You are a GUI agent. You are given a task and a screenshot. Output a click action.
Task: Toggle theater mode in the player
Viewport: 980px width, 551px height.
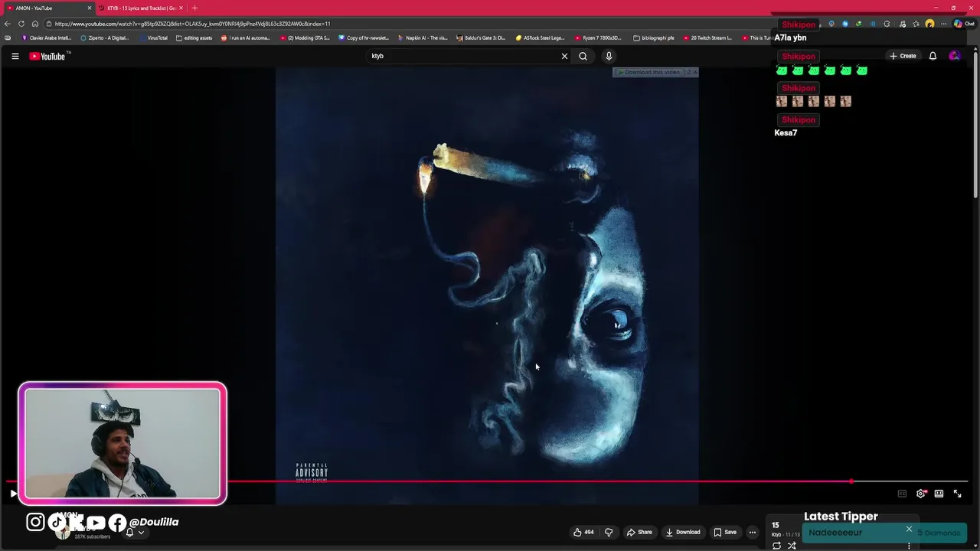pyautogui.click(x=939, y=494)
